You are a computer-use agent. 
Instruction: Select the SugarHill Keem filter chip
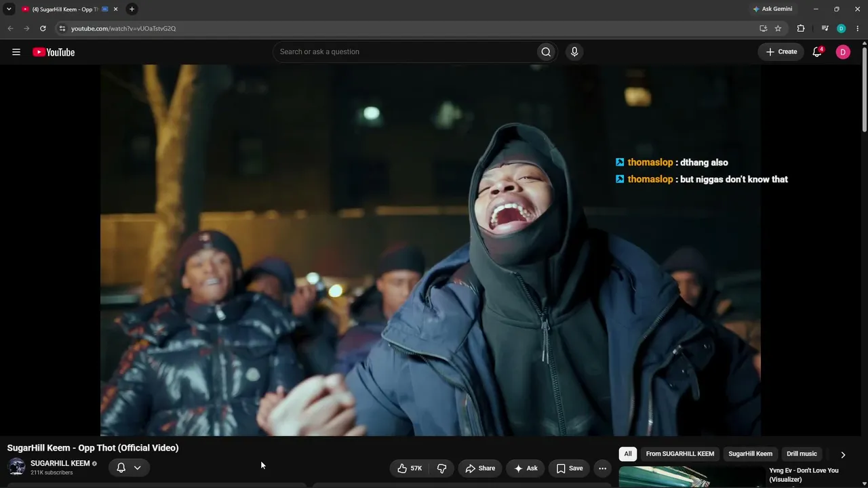[x=750, y=454]
